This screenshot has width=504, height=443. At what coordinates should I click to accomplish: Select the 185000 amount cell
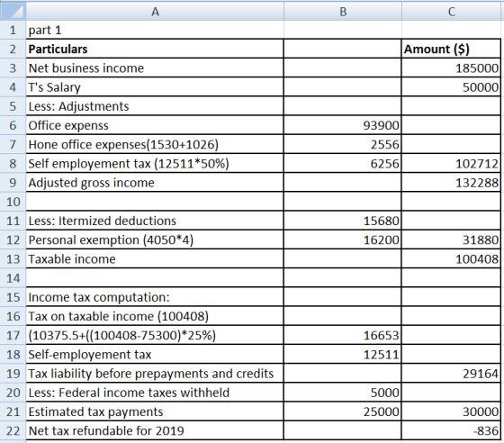(451, 68)
